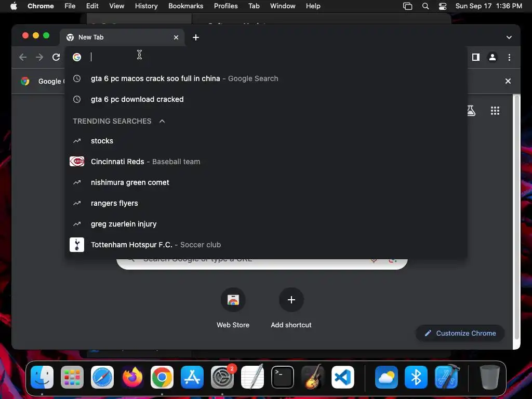Open the Window menu
The height and width of the screenshot is (399, 532).
click(x=283, y=6)
